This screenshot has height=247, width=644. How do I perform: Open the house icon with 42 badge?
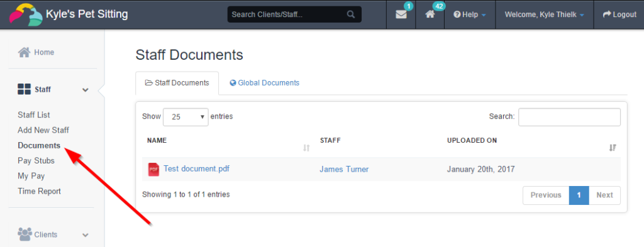[430, 14]
